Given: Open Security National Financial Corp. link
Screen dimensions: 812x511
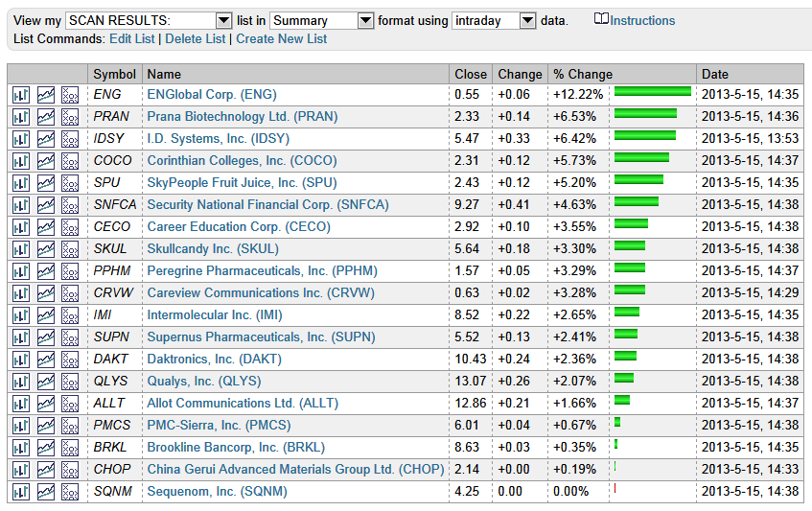Looking at the screenshot, I should 267,204.
